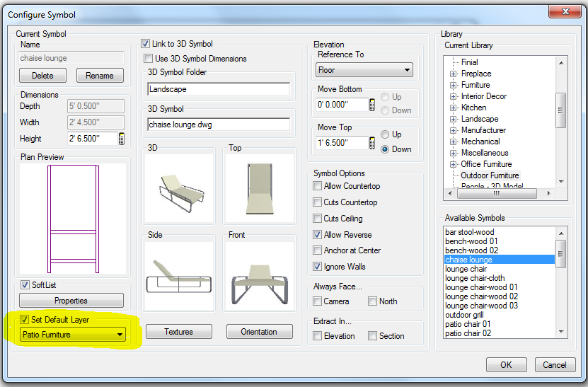Screen dimensions: 588x387
Task: Select Move Top Down radio button
Action: coord(385,149)
